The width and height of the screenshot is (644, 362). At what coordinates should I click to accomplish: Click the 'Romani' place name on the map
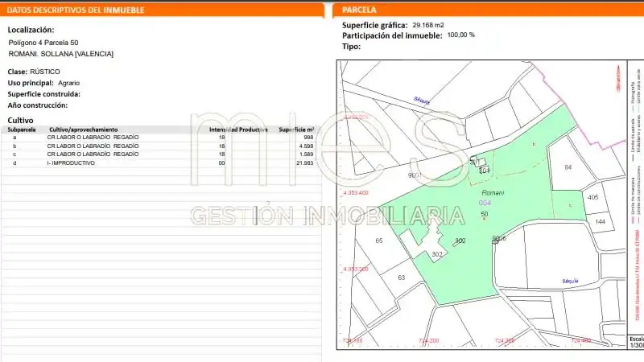[x=493, y=192]
